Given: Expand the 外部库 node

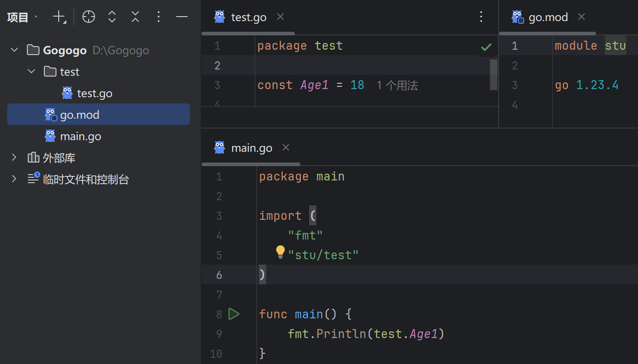Looking at the screenshot, I should tap(14, 158).
